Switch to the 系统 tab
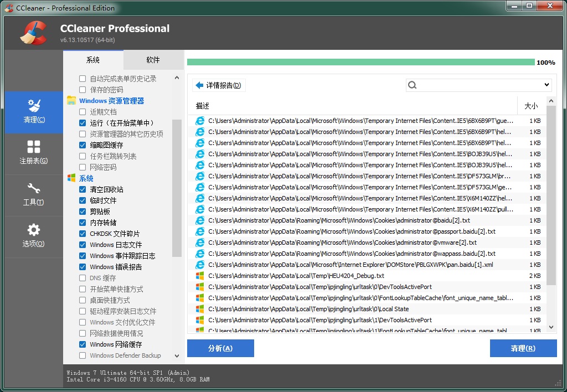This screenshot has height=392, width=567. point(93,60)
